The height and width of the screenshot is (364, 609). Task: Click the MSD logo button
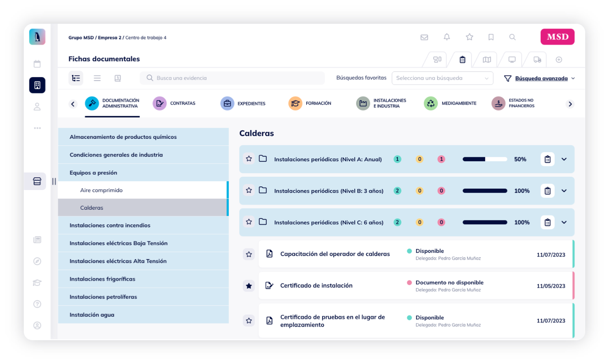[557, 37]
